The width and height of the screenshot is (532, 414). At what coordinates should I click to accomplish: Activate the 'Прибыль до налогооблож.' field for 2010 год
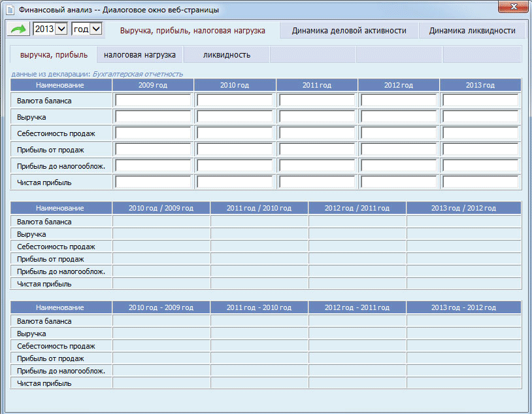coord(235,165)
